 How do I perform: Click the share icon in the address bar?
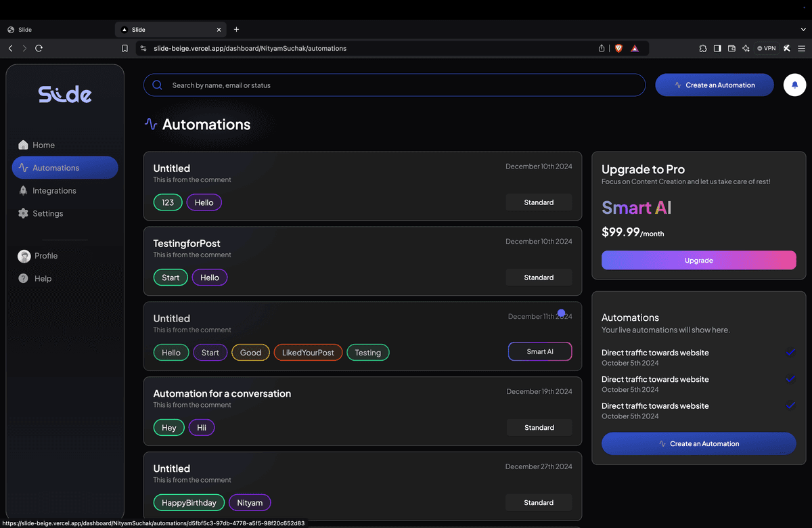tap(602, 48)
